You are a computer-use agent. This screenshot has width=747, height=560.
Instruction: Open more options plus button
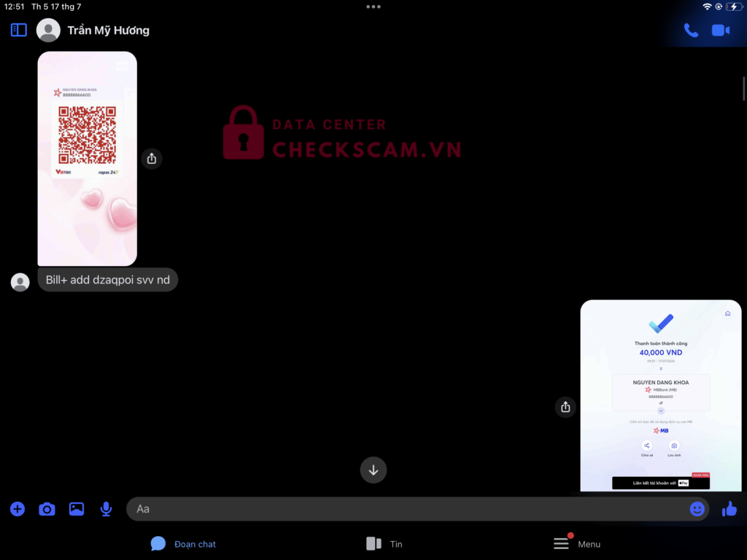click(x=18, y=509)
